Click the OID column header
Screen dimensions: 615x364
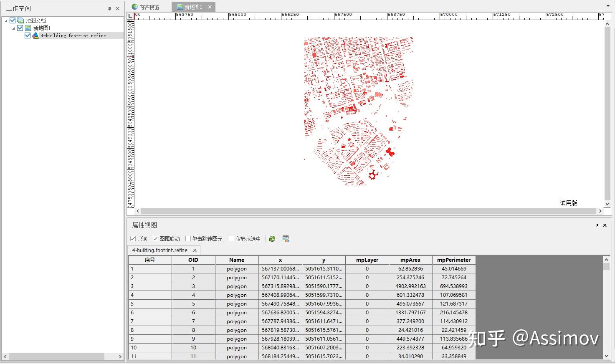coord(193,260)
